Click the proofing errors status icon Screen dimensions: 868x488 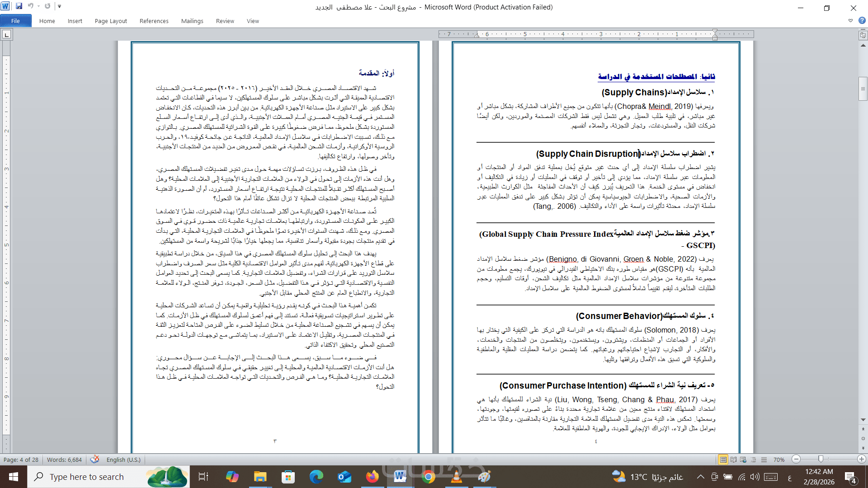tap(94, 460)
